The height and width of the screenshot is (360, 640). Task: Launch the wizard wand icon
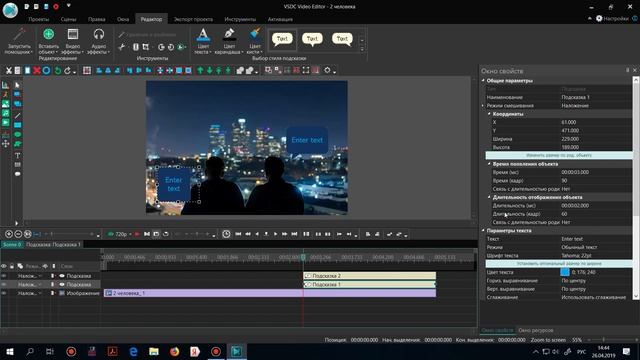click(x=19, y=34)
